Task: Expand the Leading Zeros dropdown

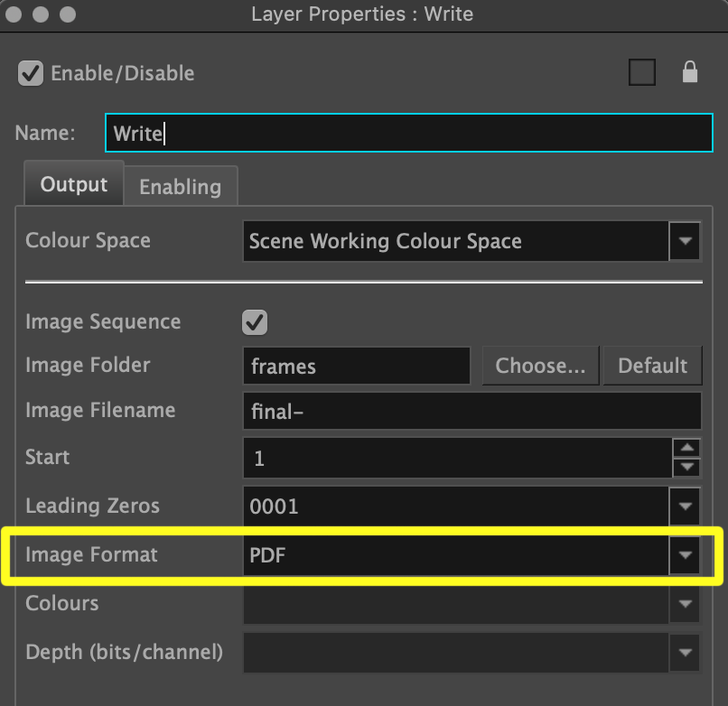Action: (x=685, y=506)
